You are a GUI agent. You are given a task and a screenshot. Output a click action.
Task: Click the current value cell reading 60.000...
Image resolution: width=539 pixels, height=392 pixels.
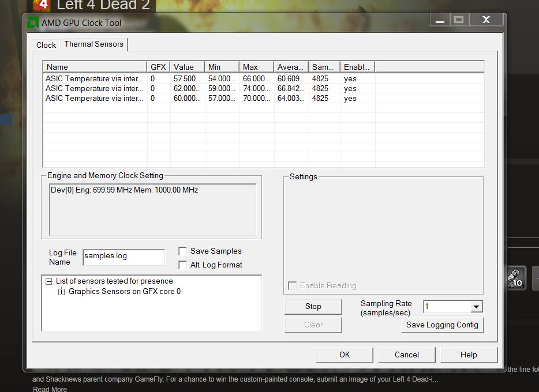[187, 99]
